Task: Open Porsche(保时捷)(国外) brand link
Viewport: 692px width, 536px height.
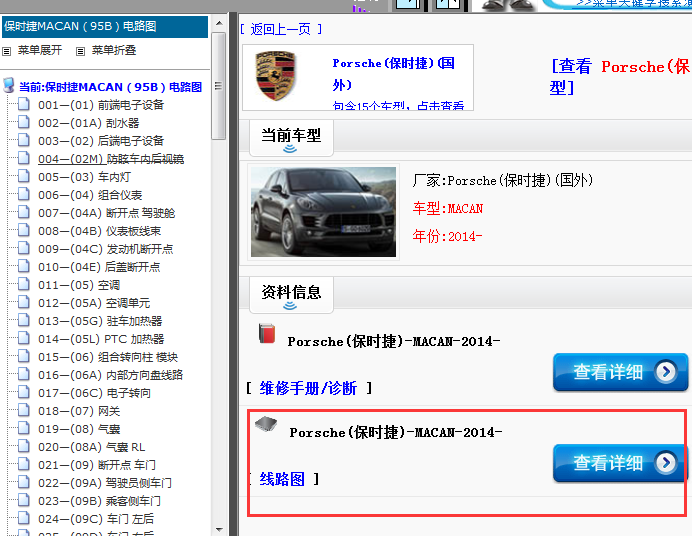Action: [x=393, y=74]
